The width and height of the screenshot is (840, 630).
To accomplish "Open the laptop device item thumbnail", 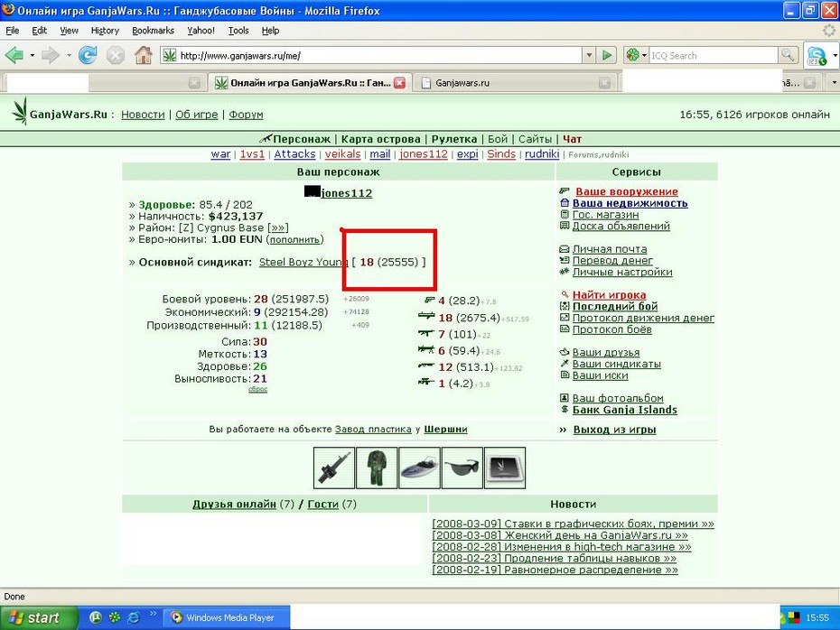I will coord(505,468).
